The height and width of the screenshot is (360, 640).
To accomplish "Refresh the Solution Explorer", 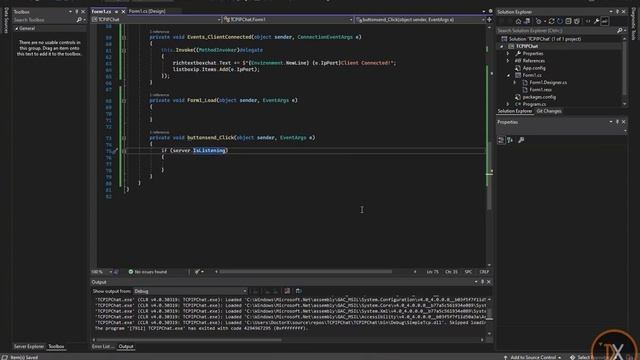I will 560,21.
